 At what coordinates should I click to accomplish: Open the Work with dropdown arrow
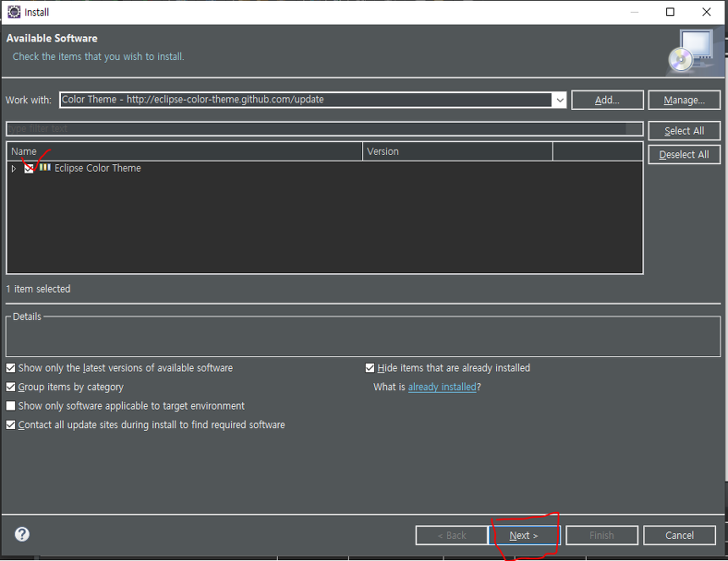coord(560,100)
